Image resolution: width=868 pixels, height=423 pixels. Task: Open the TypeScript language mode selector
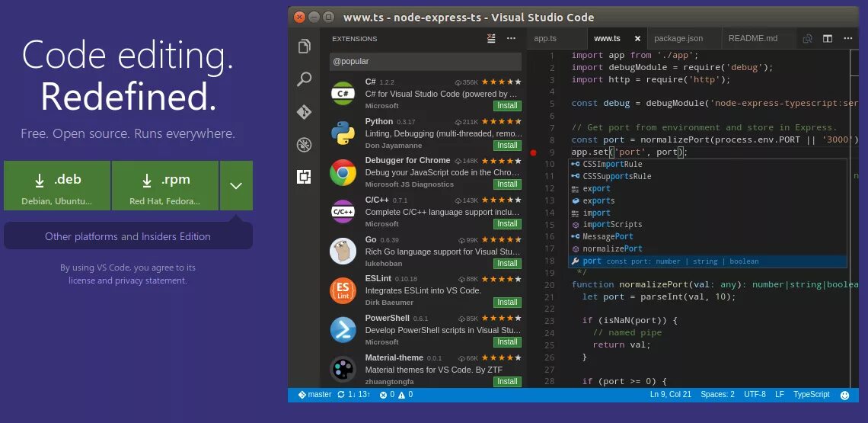point(812,395)
